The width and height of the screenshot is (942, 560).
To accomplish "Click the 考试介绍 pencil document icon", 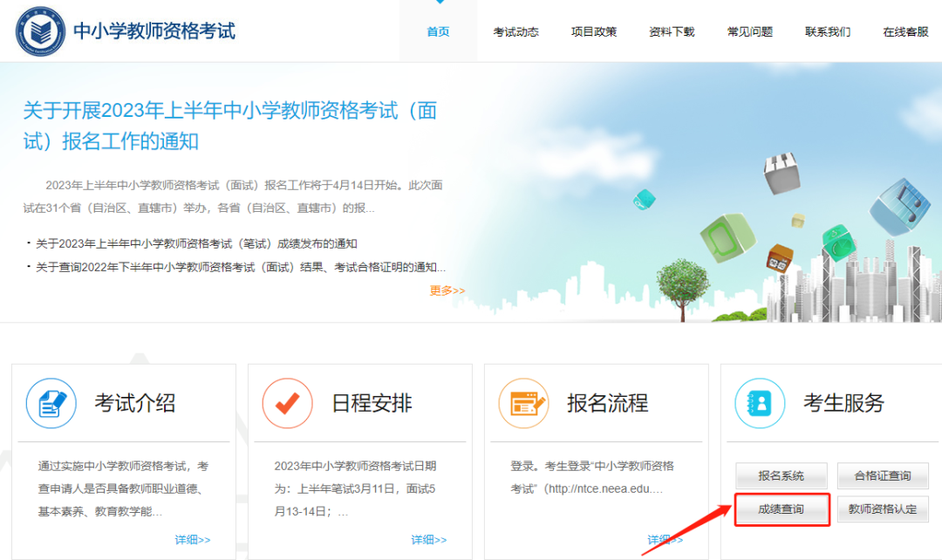I will pyautogui.click(x=51, y=403).
